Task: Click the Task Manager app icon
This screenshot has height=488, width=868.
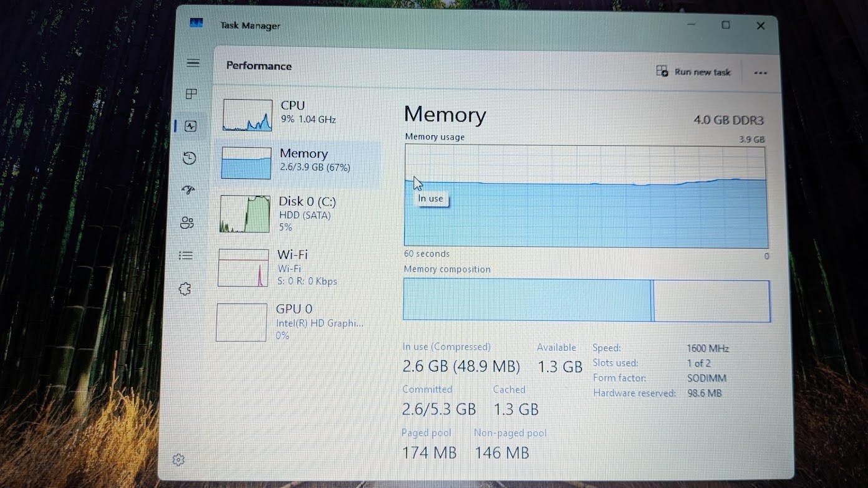Action: point(196,24)
